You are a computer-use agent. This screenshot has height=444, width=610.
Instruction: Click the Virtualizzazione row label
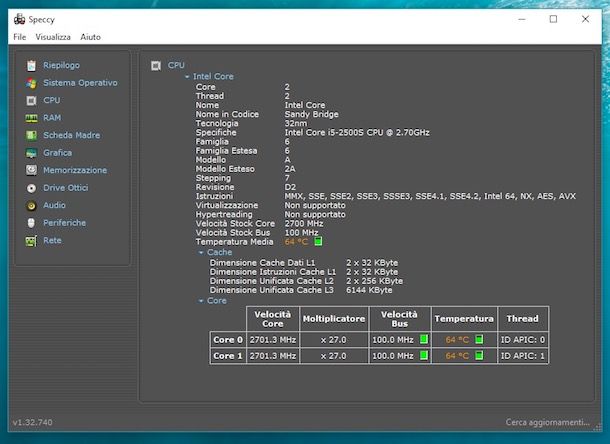(227, 205)
